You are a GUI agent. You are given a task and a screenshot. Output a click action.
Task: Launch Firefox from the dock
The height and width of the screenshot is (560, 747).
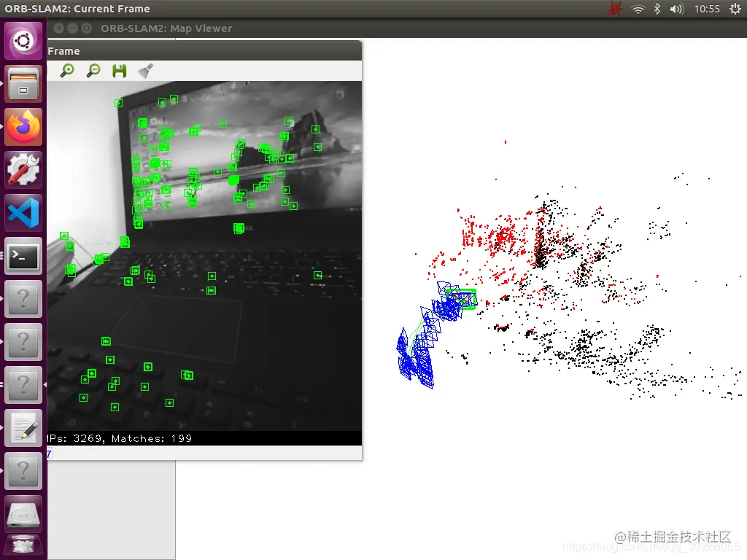(x=23, y=127)
